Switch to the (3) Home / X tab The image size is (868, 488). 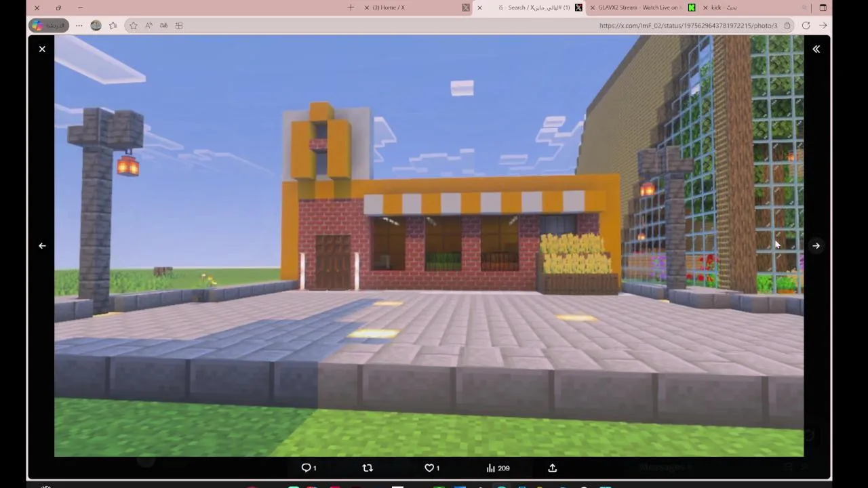(416, 7)
